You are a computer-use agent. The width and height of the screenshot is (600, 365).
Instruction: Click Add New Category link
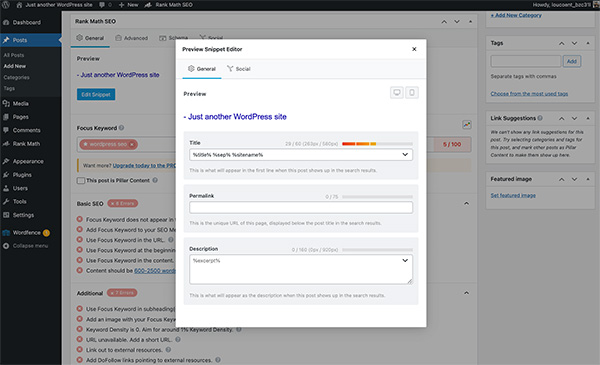(x=516, y=15)
